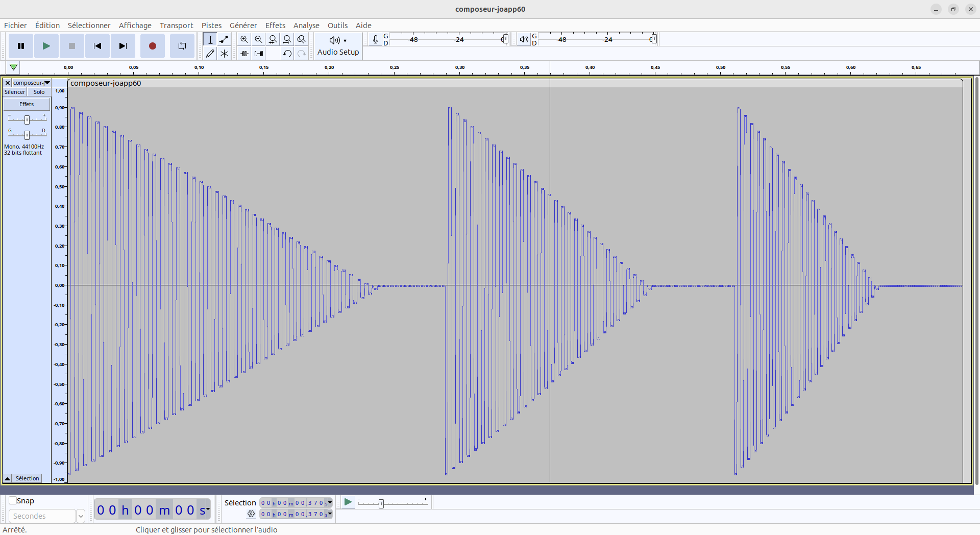Click the Record button
This screenshot has height=535, width=980.
(152, 46)
